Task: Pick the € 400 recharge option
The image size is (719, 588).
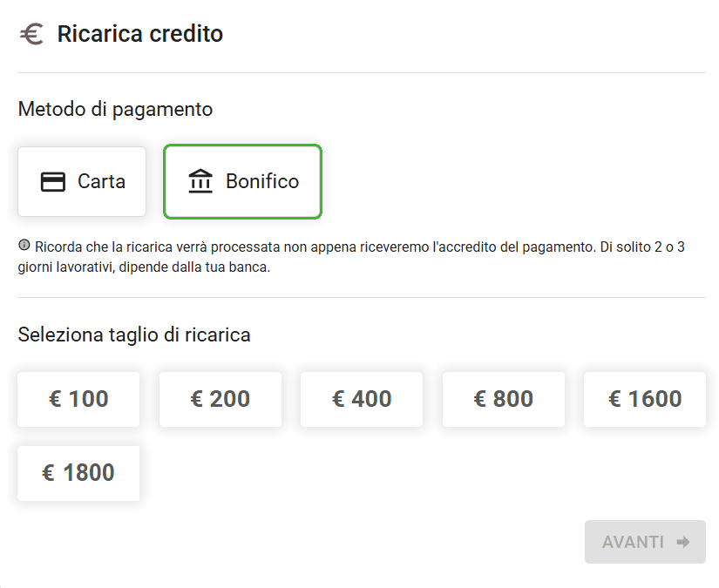Action: (x=362, y=399)
